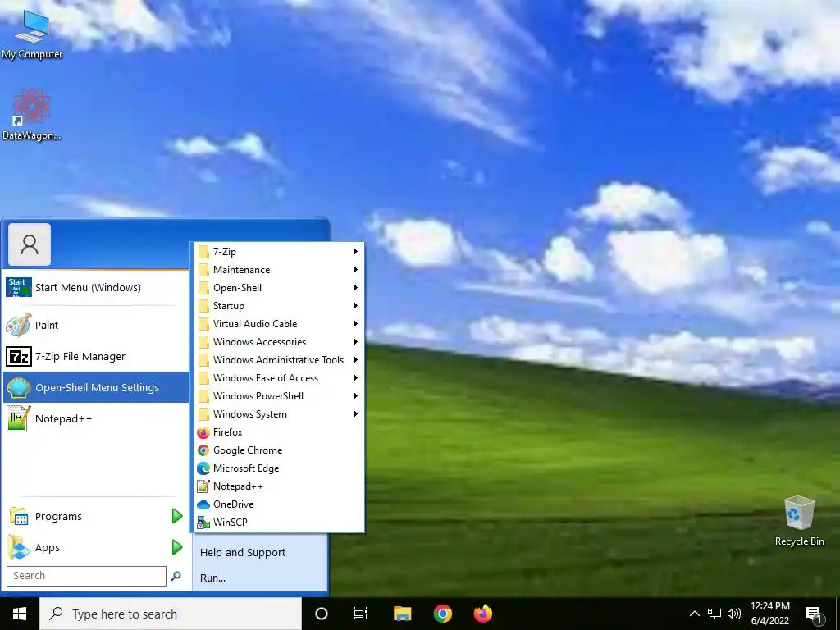Launch Google Chrome from Programs submenu
Screen dimensions: 840x630
[x=278, y=450]
